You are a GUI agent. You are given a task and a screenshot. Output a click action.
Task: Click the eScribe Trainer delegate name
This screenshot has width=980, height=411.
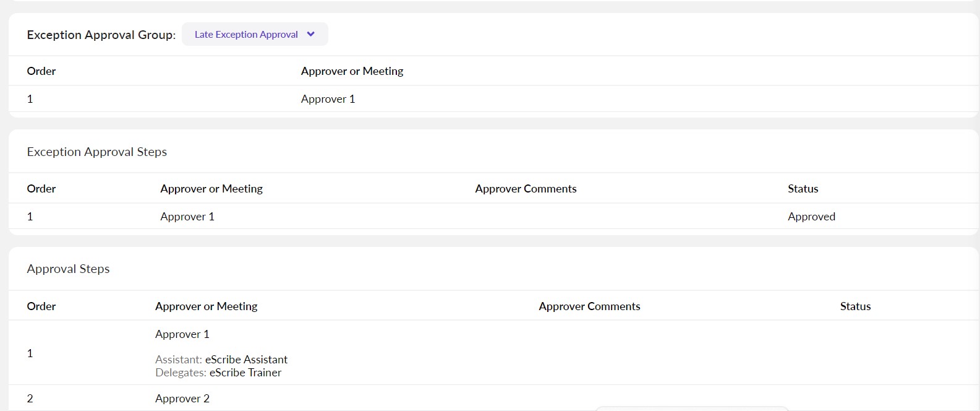[245, 373]
